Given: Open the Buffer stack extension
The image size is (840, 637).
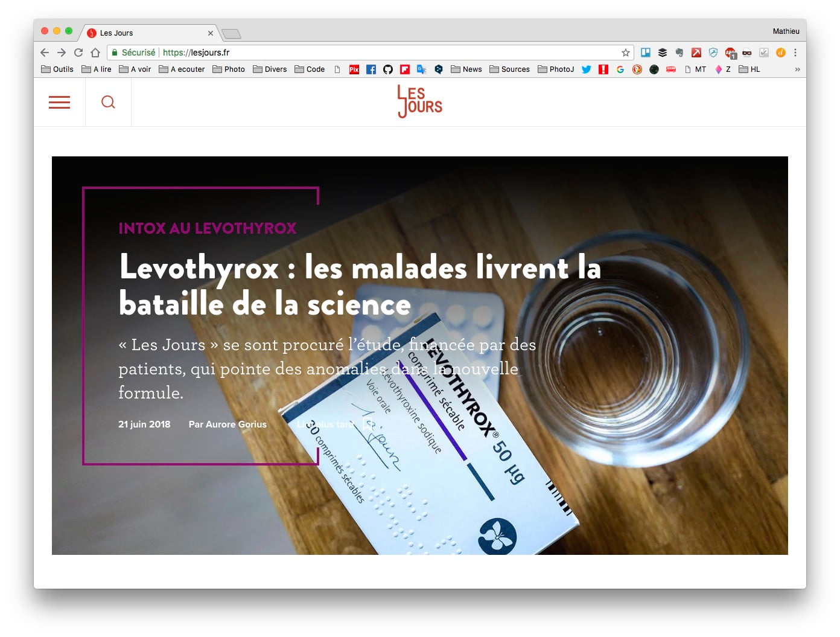Looking at the screenshot, I should pyautogui.click(x=663, y=53).
